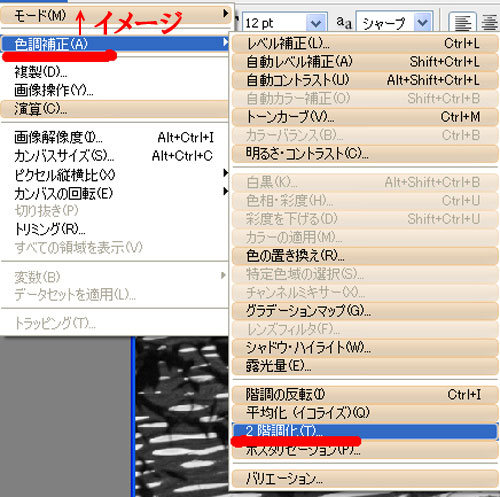The width and height of the screenshot is (500, 497).
Task: Open 画像操作(Y)... dialog
Action: click(115, 90)
